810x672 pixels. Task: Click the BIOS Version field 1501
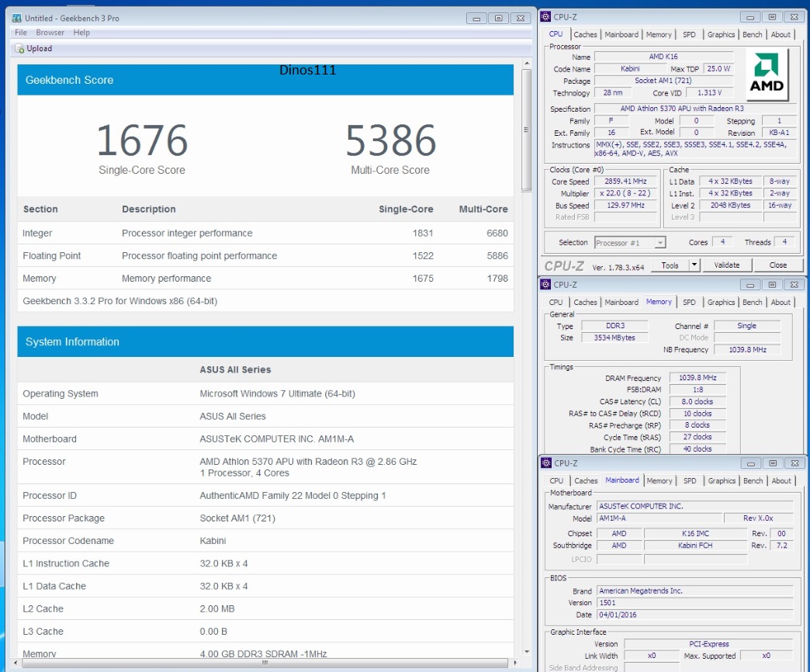click(695, 603)
